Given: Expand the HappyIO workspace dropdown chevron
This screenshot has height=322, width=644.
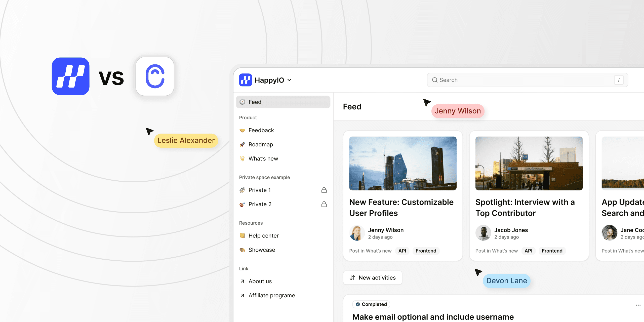Looking at the screenshot, I should click(x=290, y=80).
